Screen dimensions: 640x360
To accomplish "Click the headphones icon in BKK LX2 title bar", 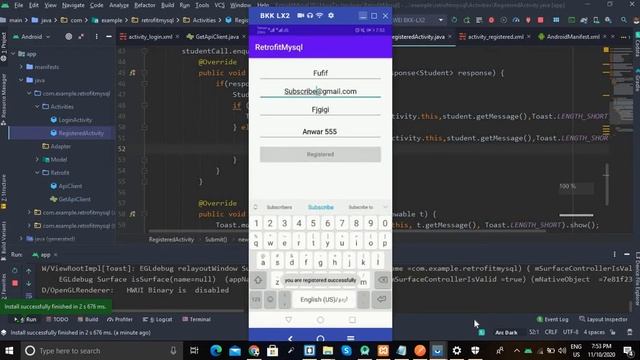I will click(x=310, y=16).
